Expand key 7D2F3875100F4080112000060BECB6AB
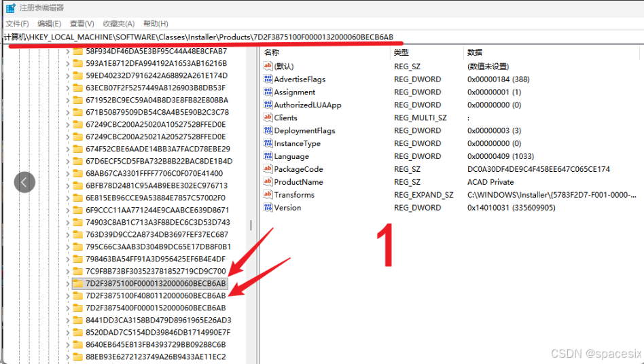 click(x=68, y=296)
